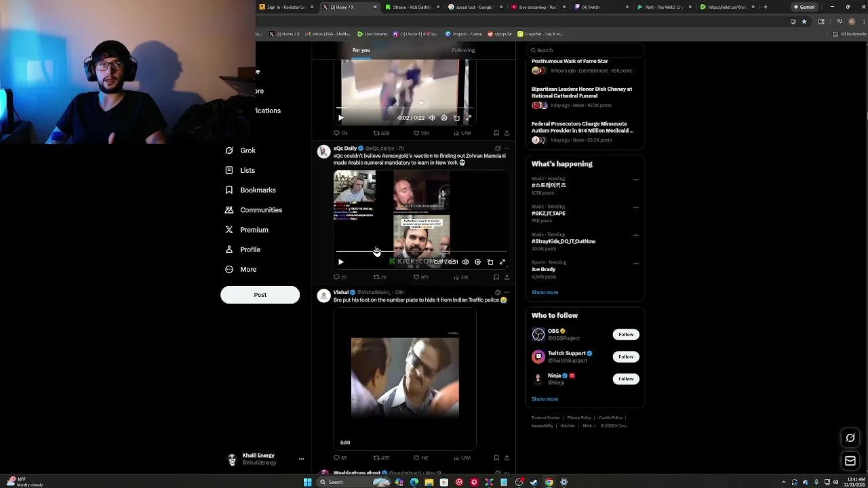The height and width of the screenshot is (488, 868).
Task: Like the xQc Daily post
Action: (x=420, y=277)
